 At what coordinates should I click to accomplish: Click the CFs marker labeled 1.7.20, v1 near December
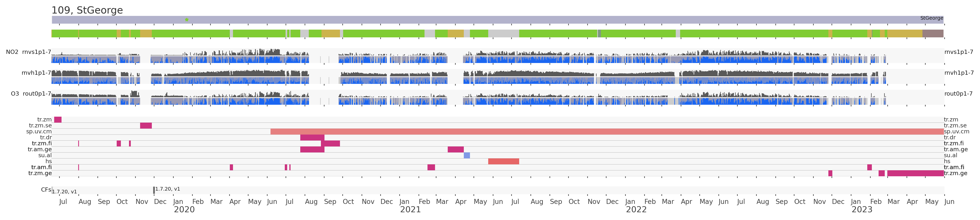pyautogui.click(x=154, y=190)
